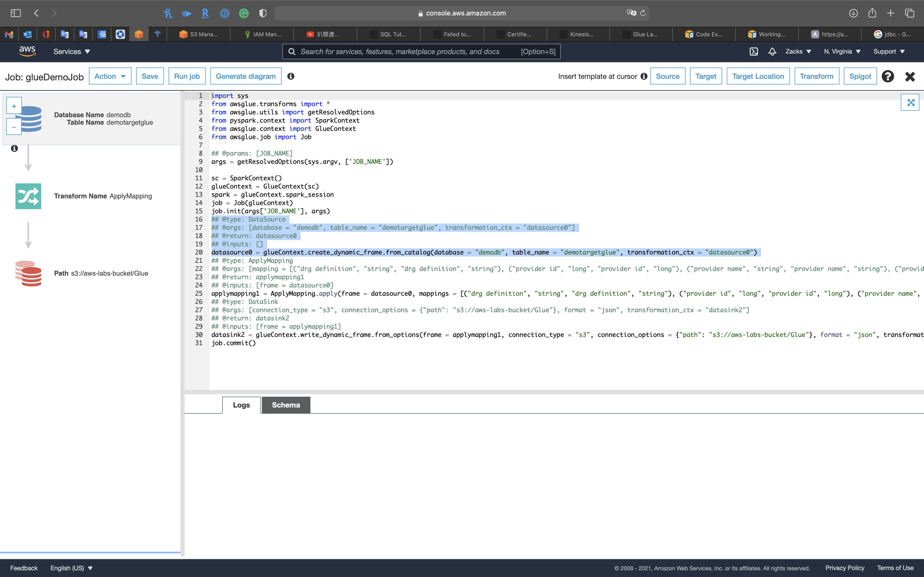Click the AWS logo home icon

pyautogui.click(x=28, y=51)
